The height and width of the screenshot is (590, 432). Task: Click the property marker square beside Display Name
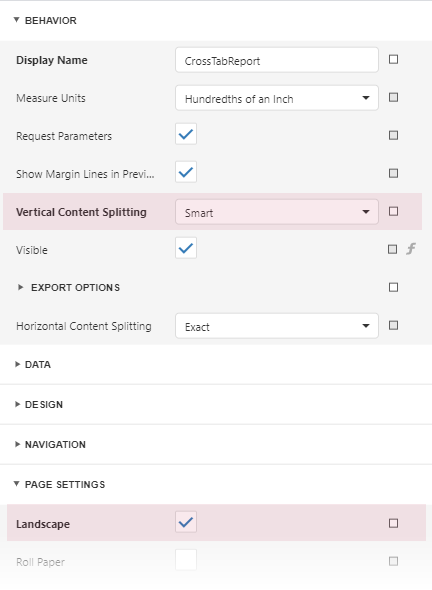[x=393, y=59]
